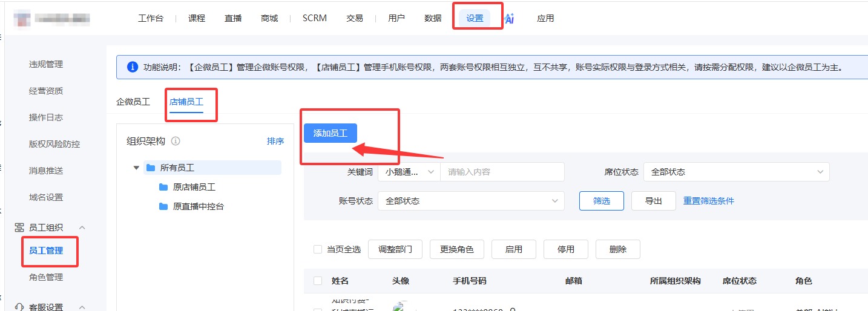
Task: Click the blue info icon in notice banner
Action: pyautogui.click(x=133, y=67)
